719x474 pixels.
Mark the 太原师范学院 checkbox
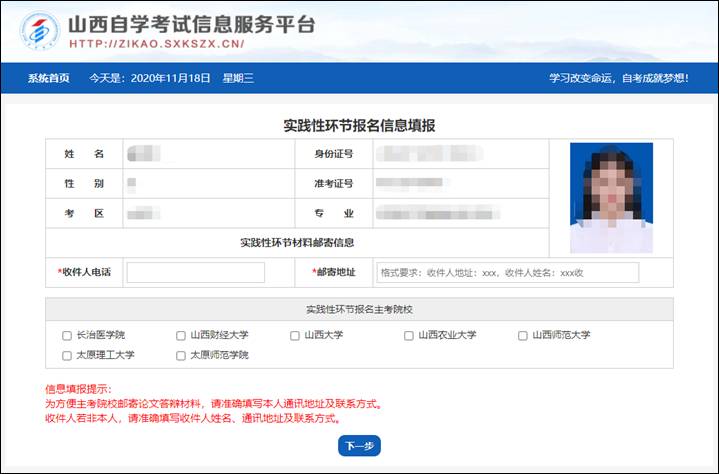click(x=181, y=355)
